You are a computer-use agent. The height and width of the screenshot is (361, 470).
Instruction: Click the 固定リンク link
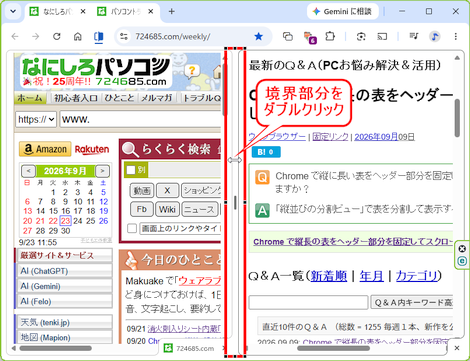pos(330,137)
